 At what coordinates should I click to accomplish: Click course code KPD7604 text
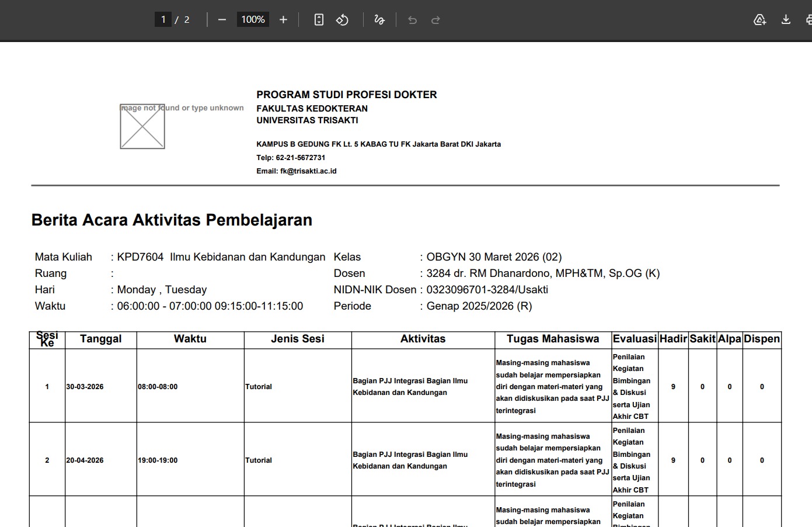coord(140,257)
